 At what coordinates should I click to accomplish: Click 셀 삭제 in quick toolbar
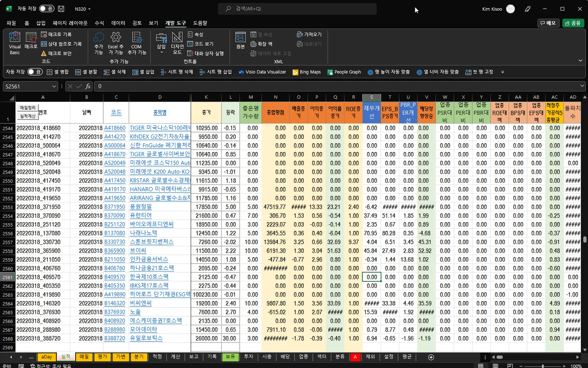pyautogui.click(x=115, y=72)
